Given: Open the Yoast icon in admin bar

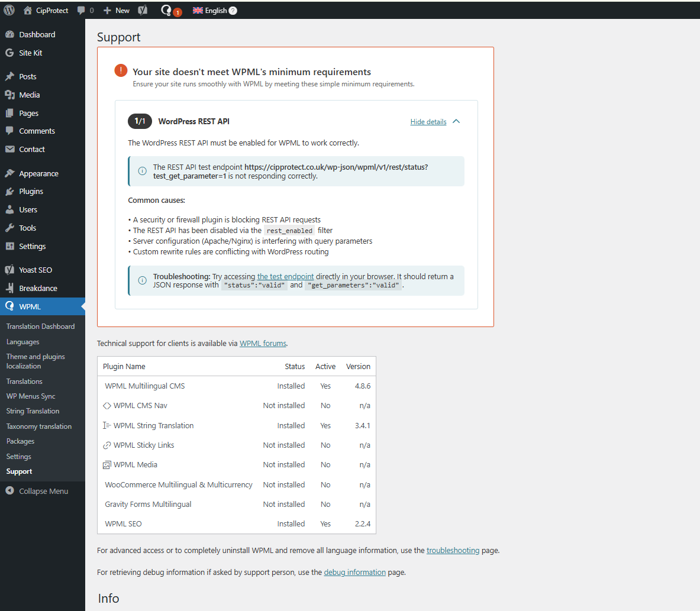Looking at the screenshot, I should click(143, 10).
